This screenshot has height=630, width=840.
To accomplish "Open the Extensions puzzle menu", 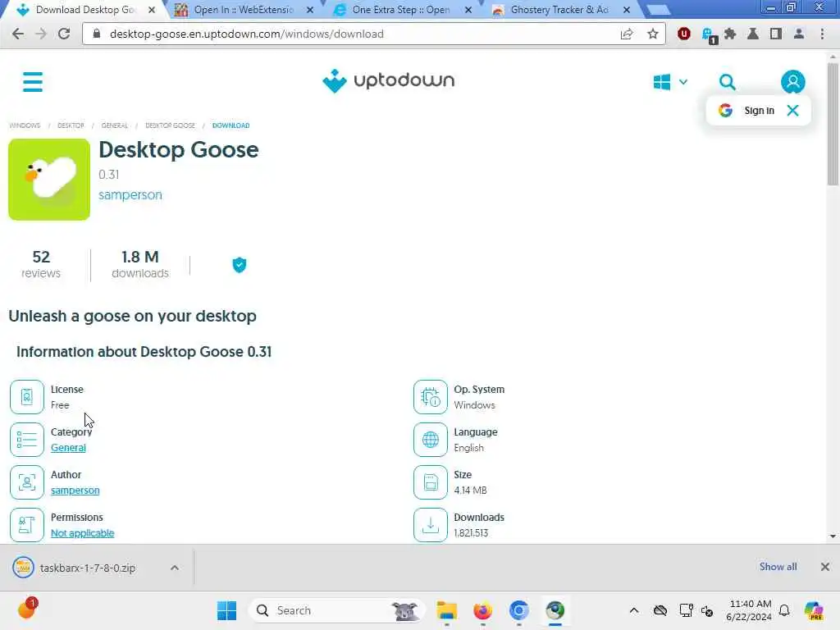I will 729,34.
